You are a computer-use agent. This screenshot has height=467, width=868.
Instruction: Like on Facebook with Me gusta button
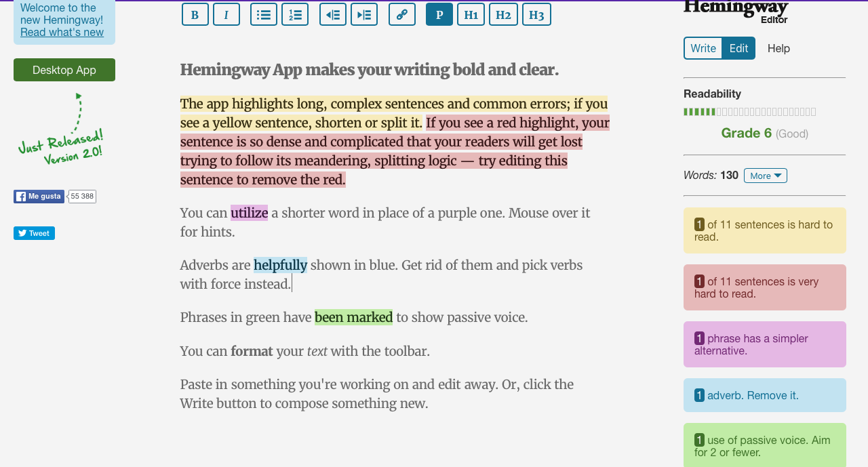coord(39,197)
